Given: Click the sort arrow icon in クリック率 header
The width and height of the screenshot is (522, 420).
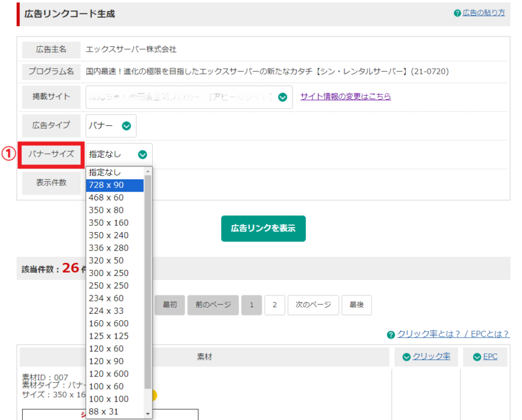Looking at the screenshot, I should click(407, 357).
